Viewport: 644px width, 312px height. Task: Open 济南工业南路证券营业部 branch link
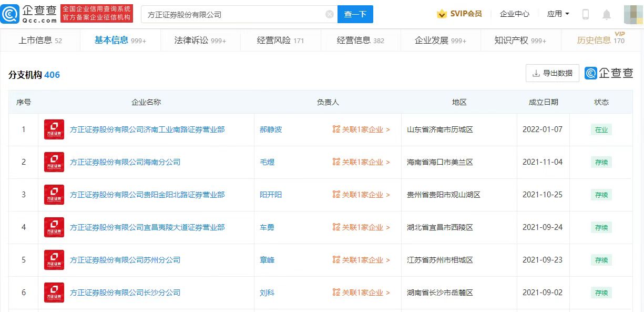pos(147,129)
